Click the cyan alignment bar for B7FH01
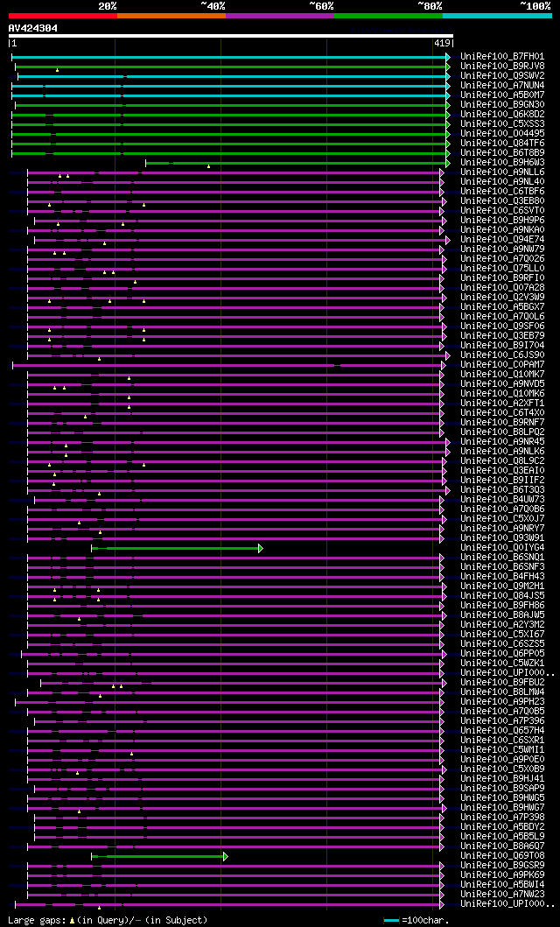This screenshot has height=927, width=560. (x=228, y=57)
